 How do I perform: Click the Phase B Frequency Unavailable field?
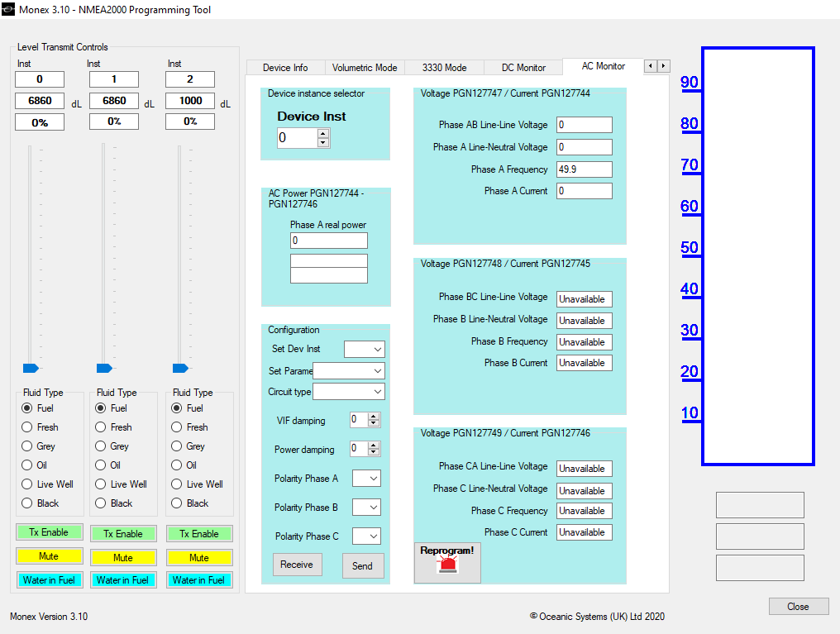tap(585, 341)
